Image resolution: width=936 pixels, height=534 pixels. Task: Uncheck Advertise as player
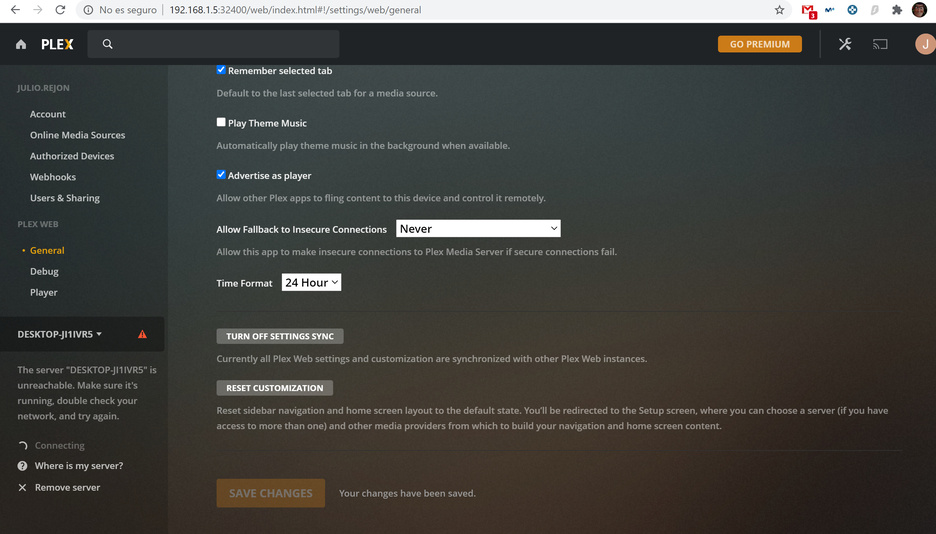coord(221,175)
